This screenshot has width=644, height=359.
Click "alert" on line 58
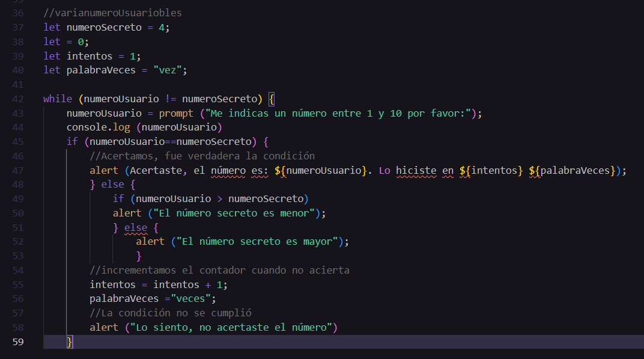[104, 328]
